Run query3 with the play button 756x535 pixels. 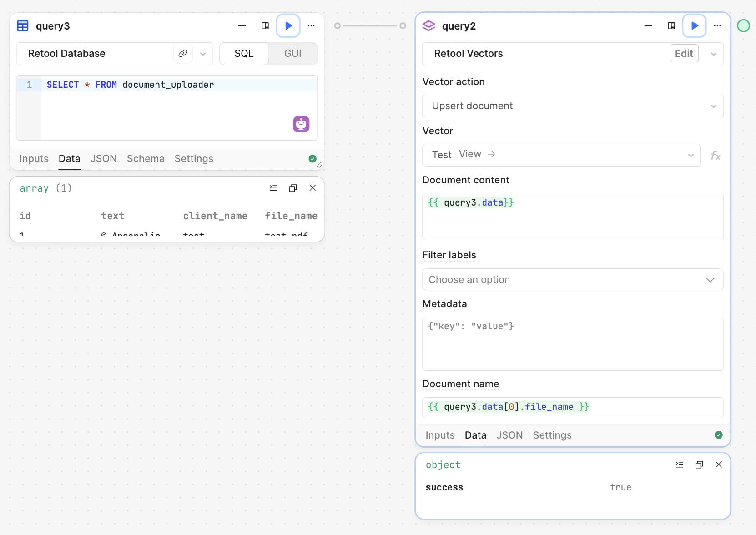tap(288, 26)
